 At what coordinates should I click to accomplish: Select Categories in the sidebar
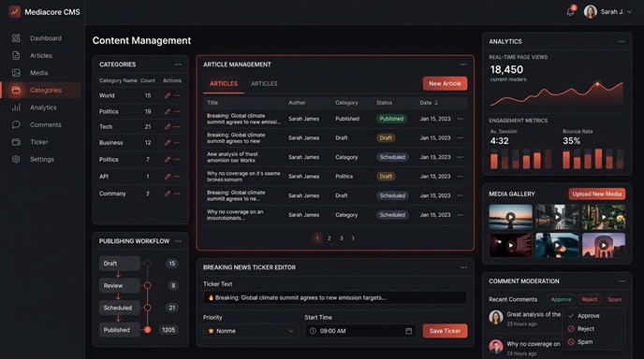tap(41, 90)
